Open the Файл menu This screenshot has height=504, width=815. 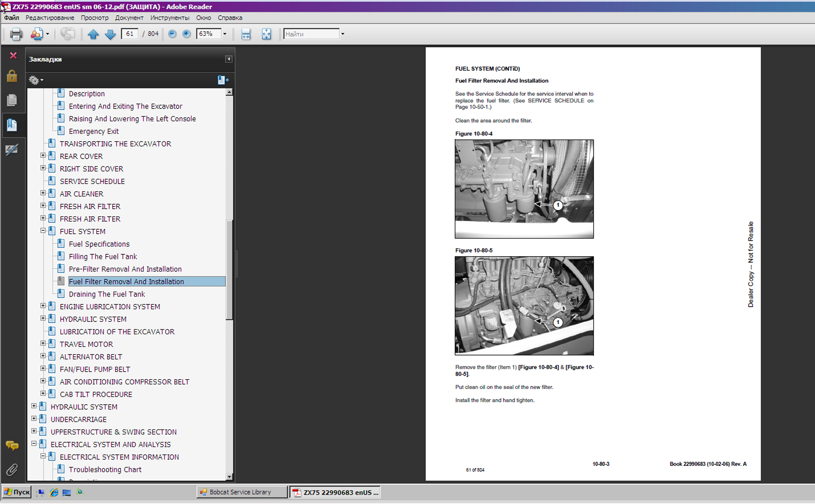pyautogui.click(x=11, y=18)
